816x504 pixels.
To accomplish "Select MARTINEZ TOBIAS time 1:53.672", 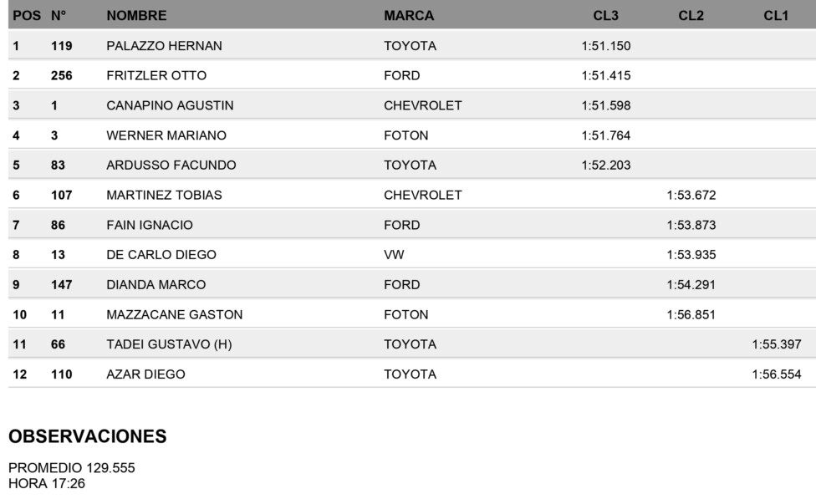I will coord(691,195).
